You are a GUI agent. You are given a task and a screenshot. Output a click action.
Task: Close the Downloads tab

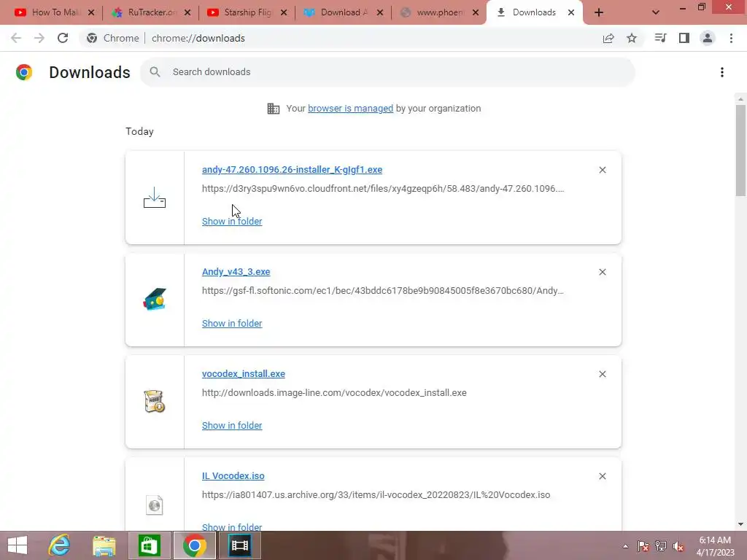click(x=571, y=12)
